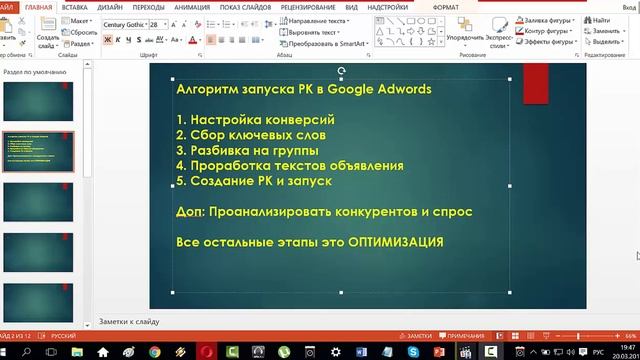Open Направление текста dropdown
The image size is (640, 360).
tap(315, 21)
